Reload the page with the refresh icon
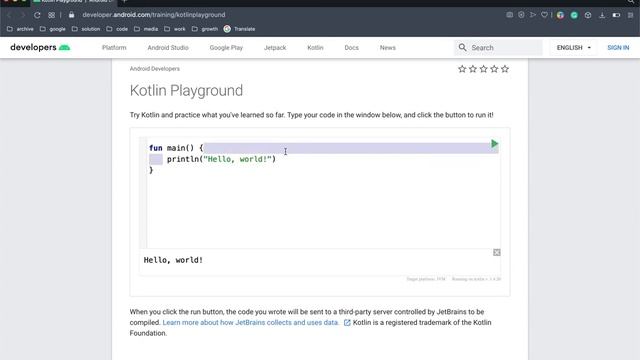Viewport: 640px width, 360px height. pos(37,15)
